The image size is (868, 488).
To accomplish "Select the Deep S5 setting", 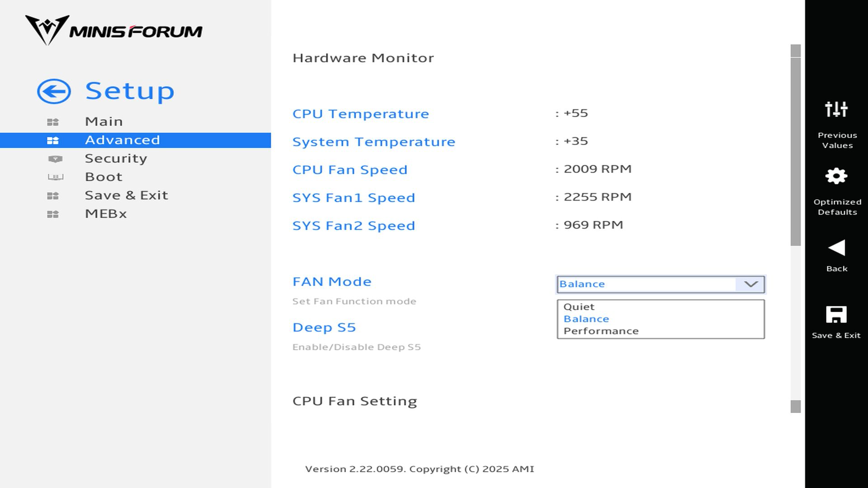I will [x=324, y=328].
